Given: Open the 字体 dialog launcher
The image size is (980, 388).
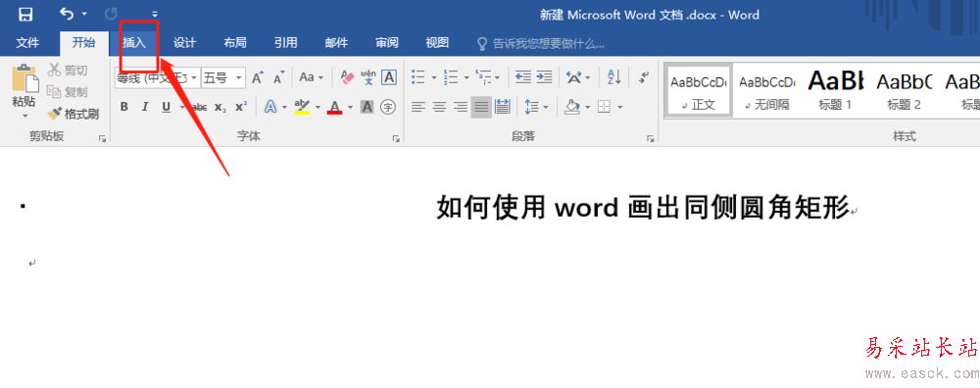Looking at the screenshot, I should (x=396, y=139).
